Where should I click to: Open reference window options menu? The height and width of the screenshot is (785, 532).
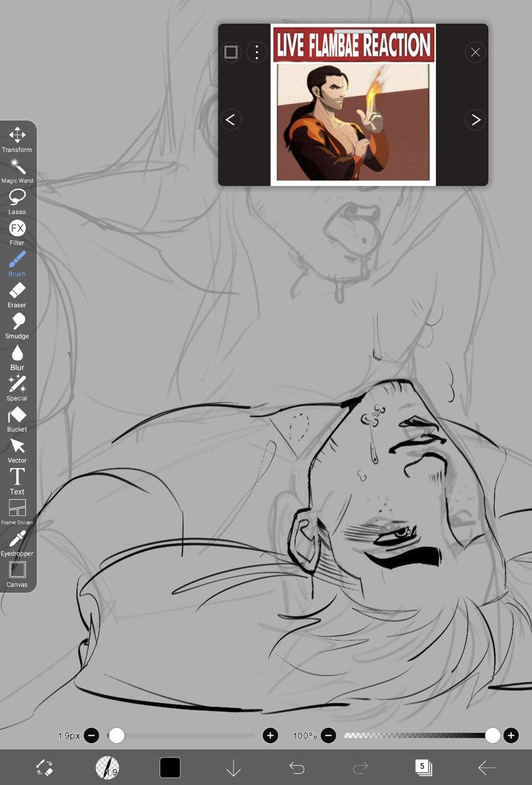point(257,52)
